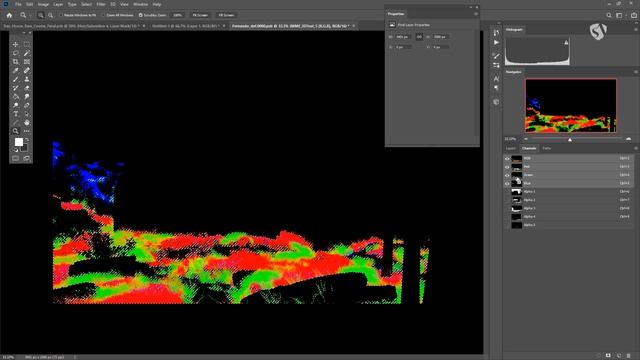Screen dimensions: 640x360
Task: Switch to the Paths tab
Action: (x=547, y=148)
